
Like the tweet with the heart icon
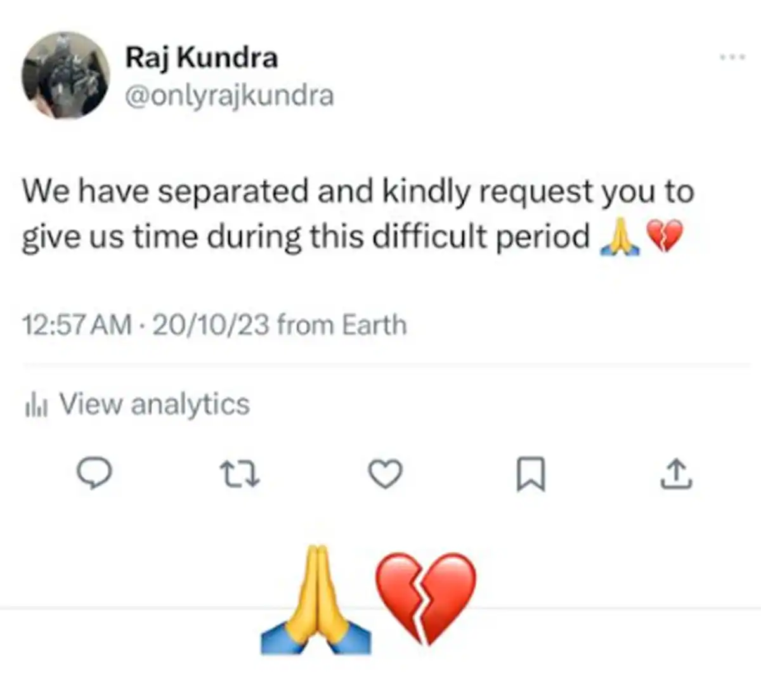tap(386, 474)
